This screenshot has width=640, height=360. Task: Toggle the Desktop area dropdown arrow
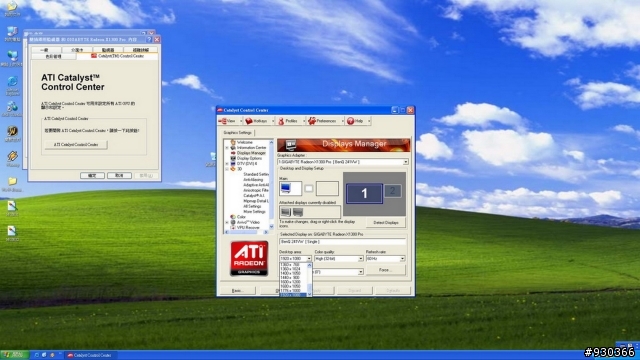click(309, 259)
